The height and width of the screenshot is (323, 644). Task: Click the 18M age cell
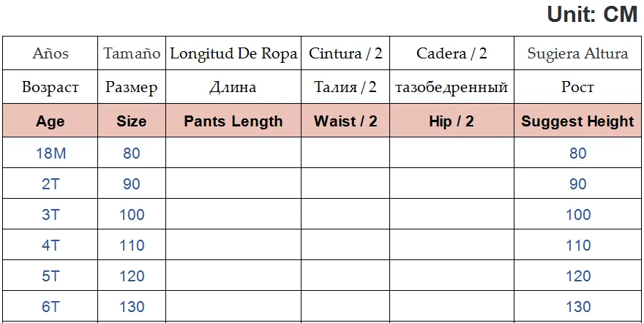[x=50, y=153]
